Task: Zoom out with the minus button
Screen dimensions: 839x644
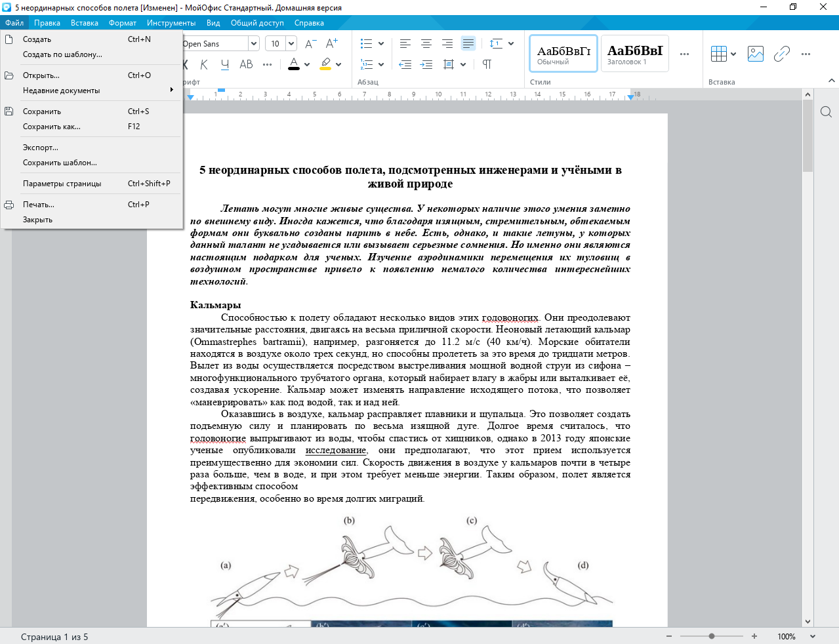Action: [x=669, y=636]
